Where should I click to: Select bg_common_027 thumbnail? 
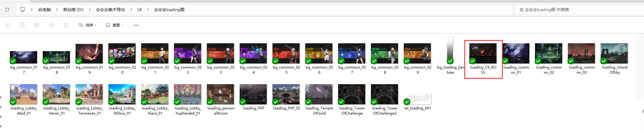pyautogui.click(x=352, y=54)
